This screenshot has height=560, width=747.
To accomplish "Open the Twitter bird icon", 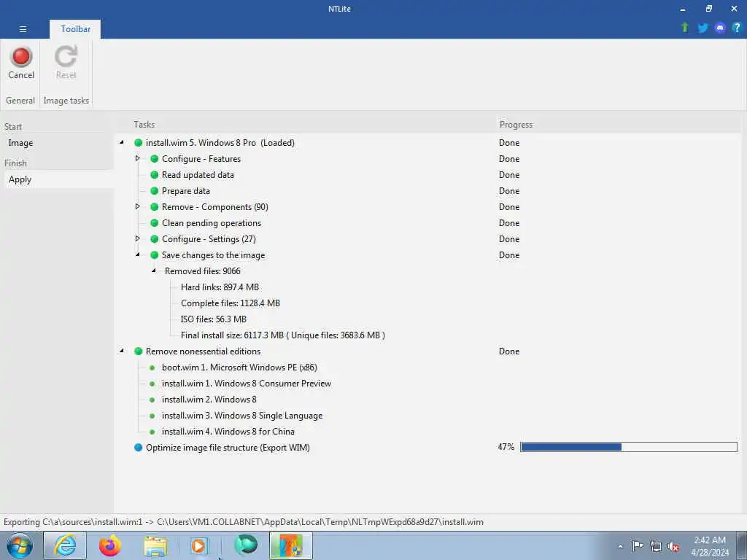I will point(703,28).
